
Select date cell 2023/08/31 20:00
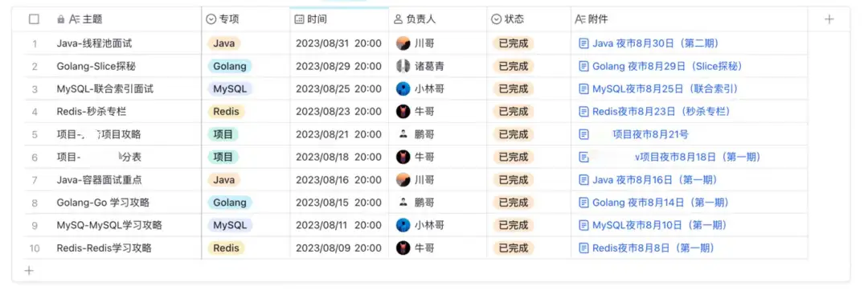coord(339,43)
